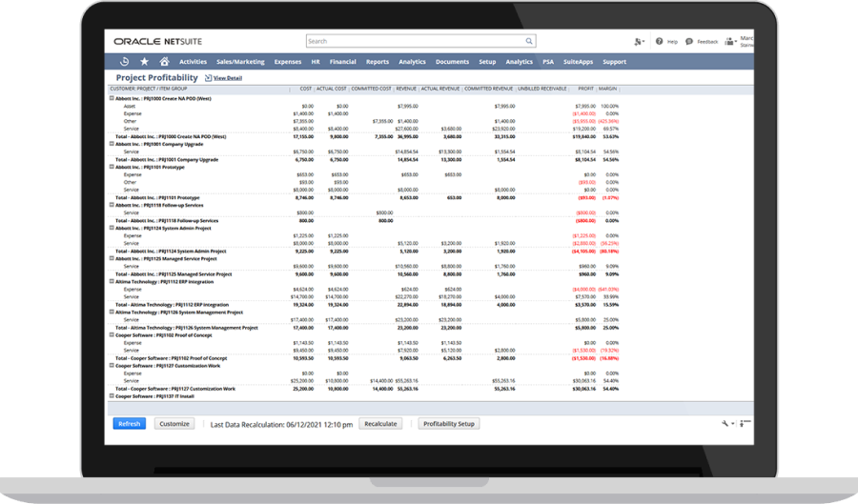Click the search magnifier icon
The image size is (858, 504).
point(529,41)
